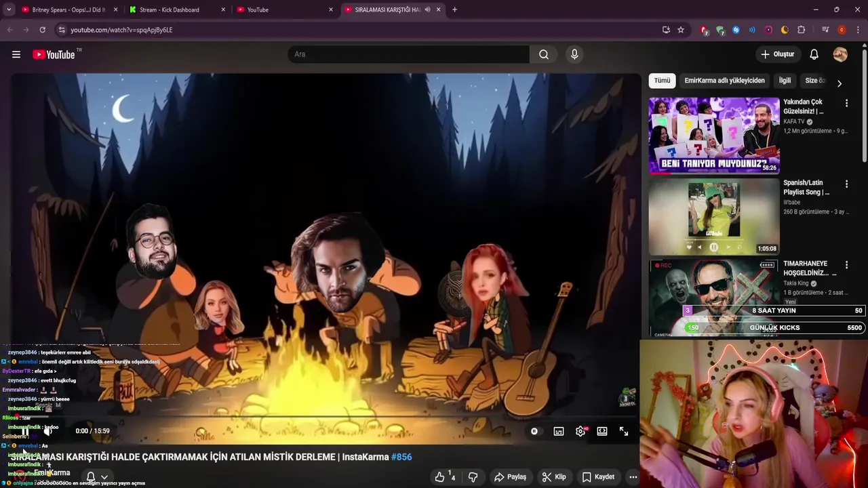Open the tab search dropdown arrow
This screenshot has height=488, width=868.
pos(8,9)
